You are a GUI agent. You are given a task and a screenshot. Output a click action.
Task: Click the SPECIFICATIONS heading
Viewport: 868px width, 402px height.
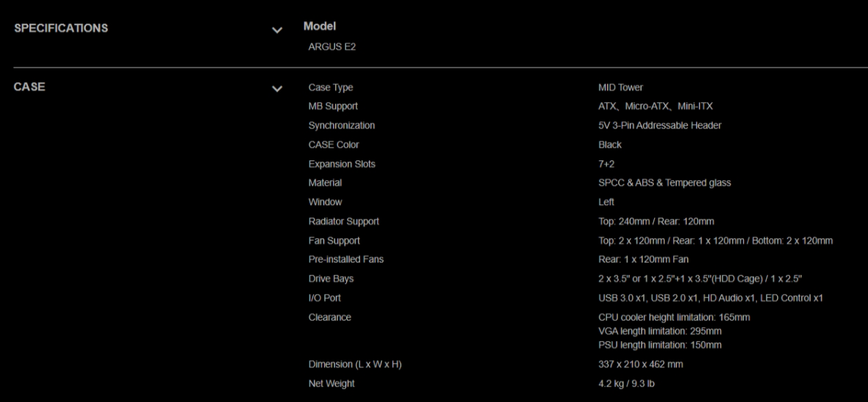[61, 29]
